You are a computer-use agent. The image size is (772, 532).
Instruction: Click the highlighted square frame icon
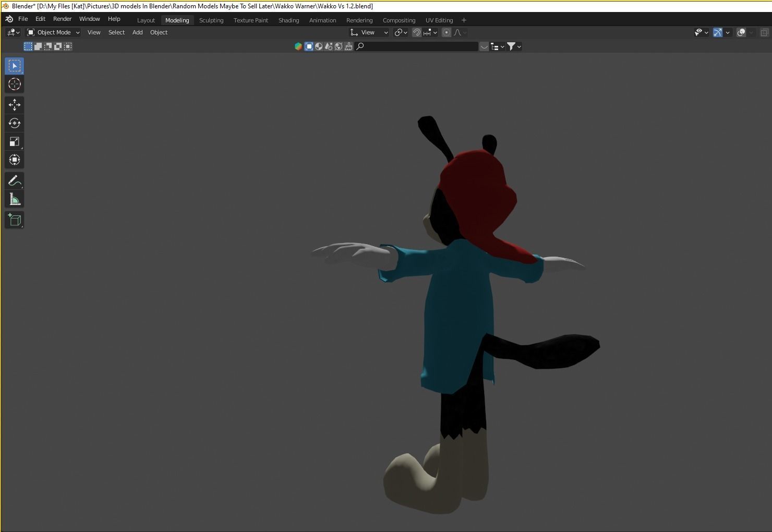(309, 46)
